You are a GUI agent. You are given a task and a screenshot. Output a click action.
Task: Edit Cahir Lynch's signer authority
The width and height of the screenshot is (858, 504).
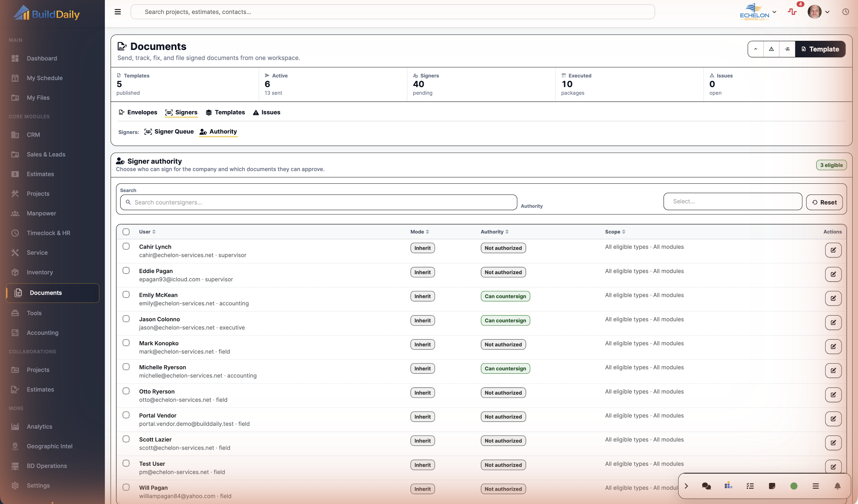(x=833, y=250)
